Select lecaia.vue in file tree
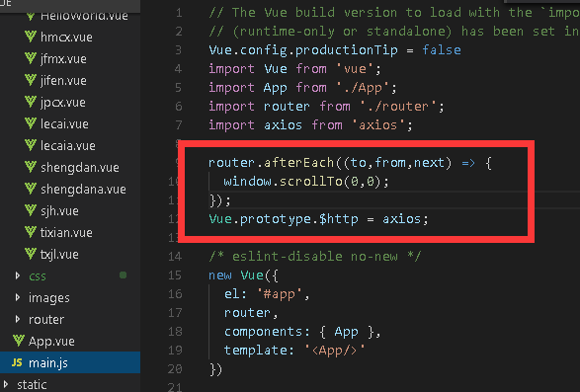 [70, 145]
